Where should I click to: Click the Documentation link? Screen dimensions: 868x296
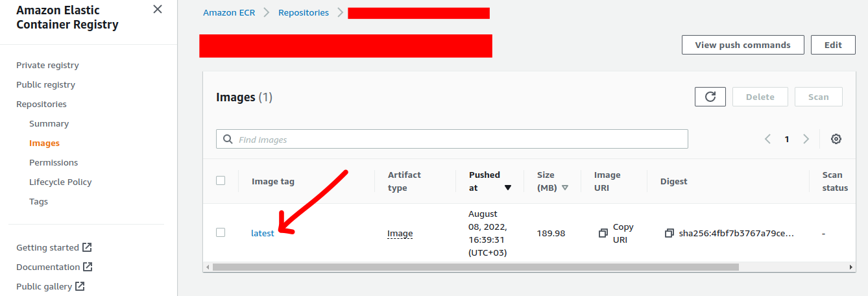[54, 267]
